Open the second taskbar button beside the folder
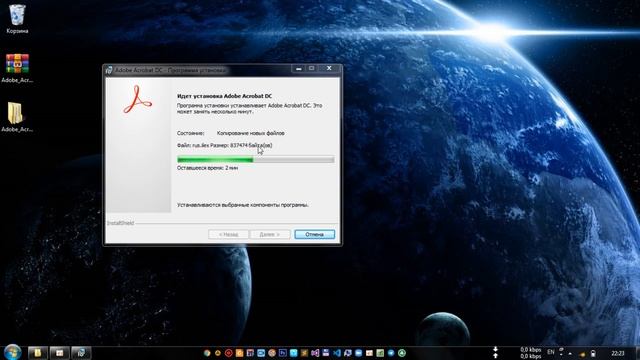Screen dimensions: 640x360 (60, 353)
